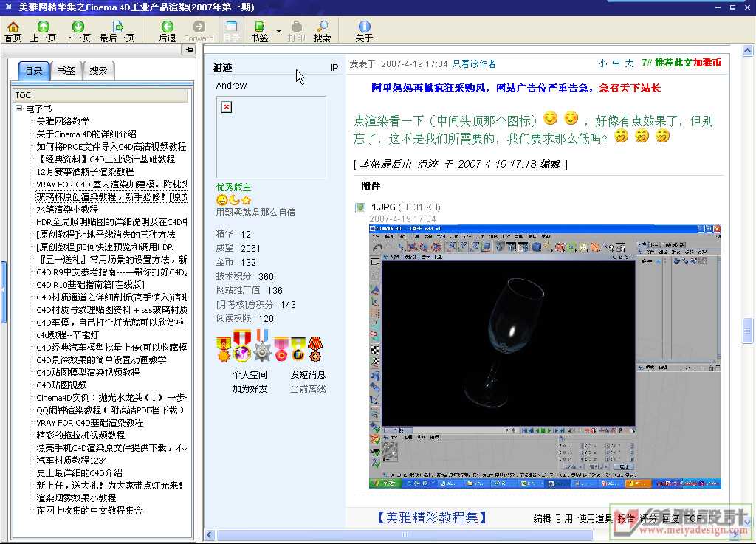Click the attachment image file icon
756x544 pixels.
(x=360, y=207)
